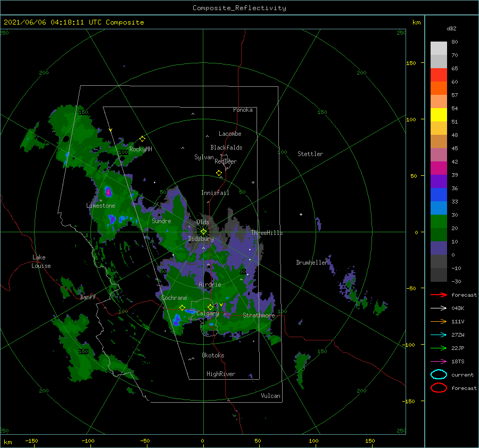Select the ThreeHills label
This screenshot has height=448, width=479.
coord(267,233)
